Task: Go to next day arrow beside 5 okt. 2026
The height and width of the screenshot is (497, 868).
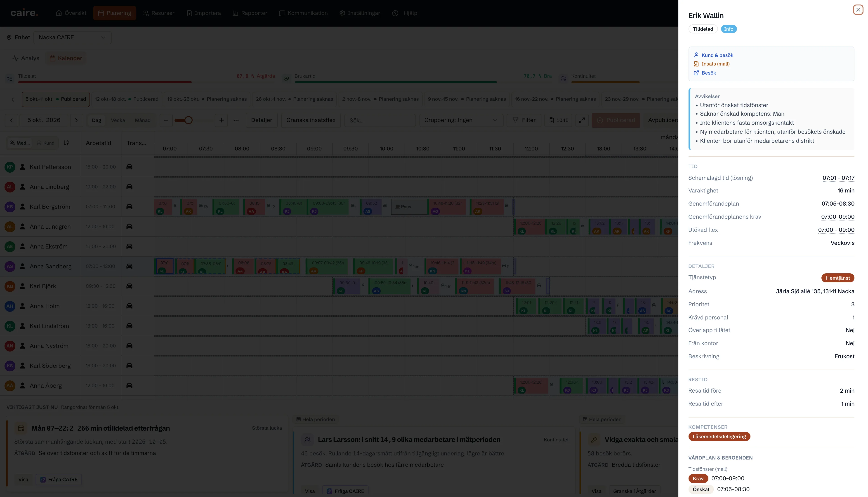Action: tap(76, 120)
